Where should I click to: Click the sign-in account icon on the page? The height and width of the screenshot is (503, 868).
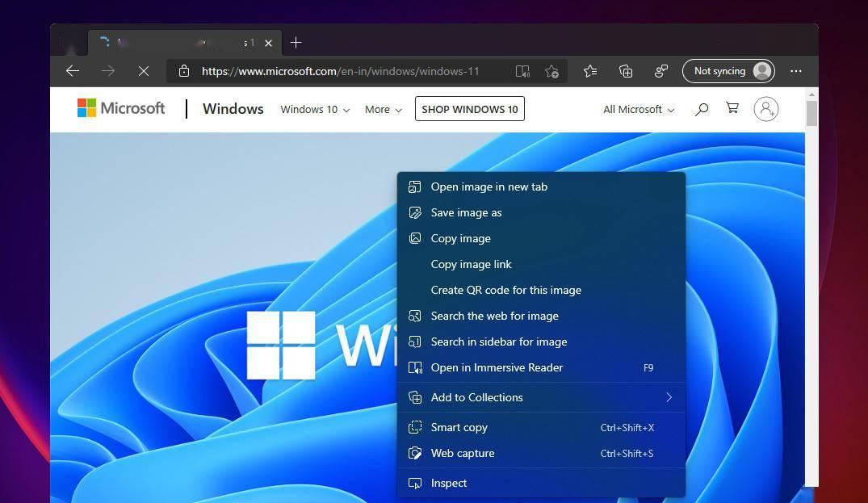tap(766, 109)
